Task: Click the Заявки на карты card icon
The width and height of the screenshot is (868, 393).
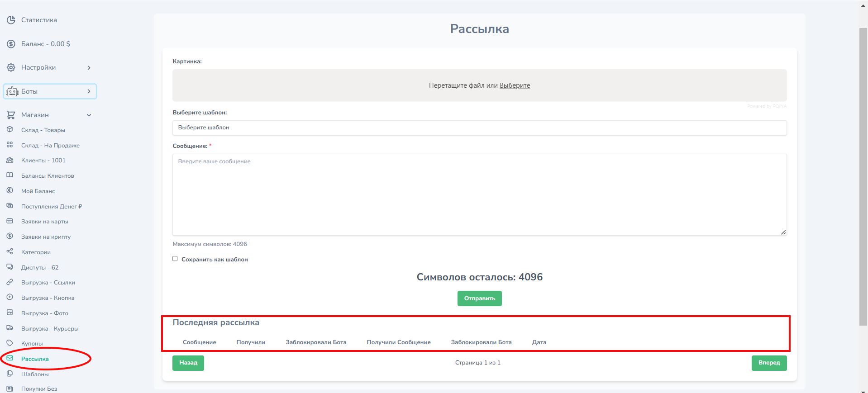Action: tap(10, 221)
